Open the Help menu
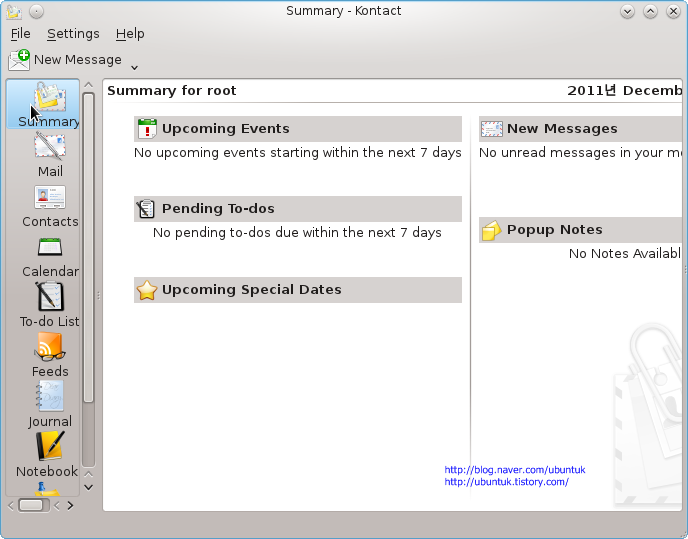This screenshot has width=688, height=539. (x=130, y=34)
